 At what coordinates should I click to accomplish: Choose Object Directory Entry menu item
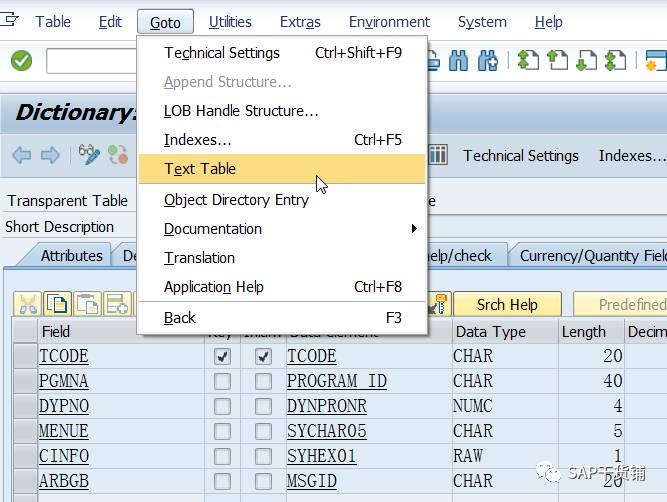click(282, 200)
